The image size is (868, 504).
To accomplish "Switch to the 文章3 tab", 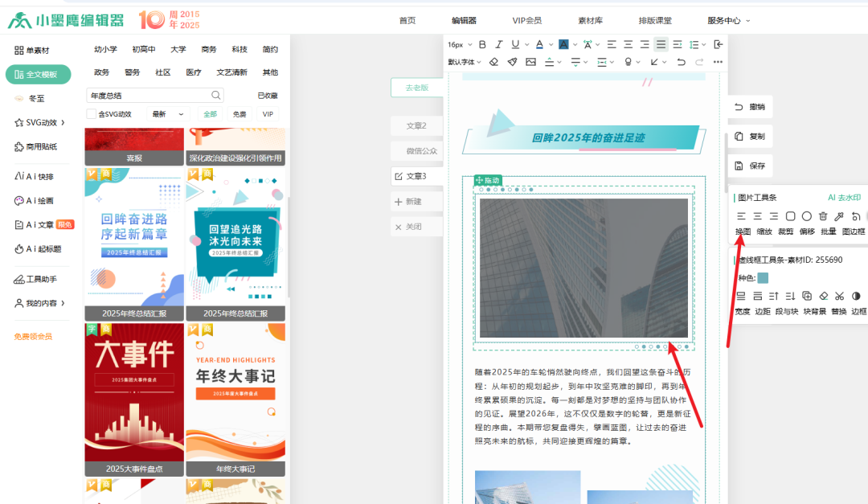I will pyautogui.click(x=417, y=176).
